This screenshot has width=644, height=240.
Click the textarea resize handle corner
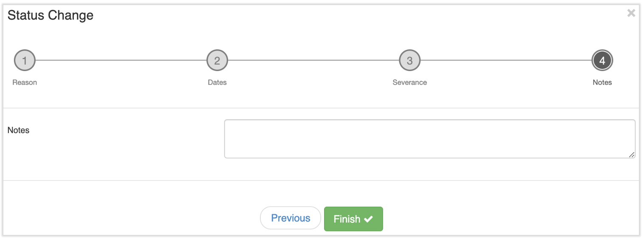click(632, 155)
